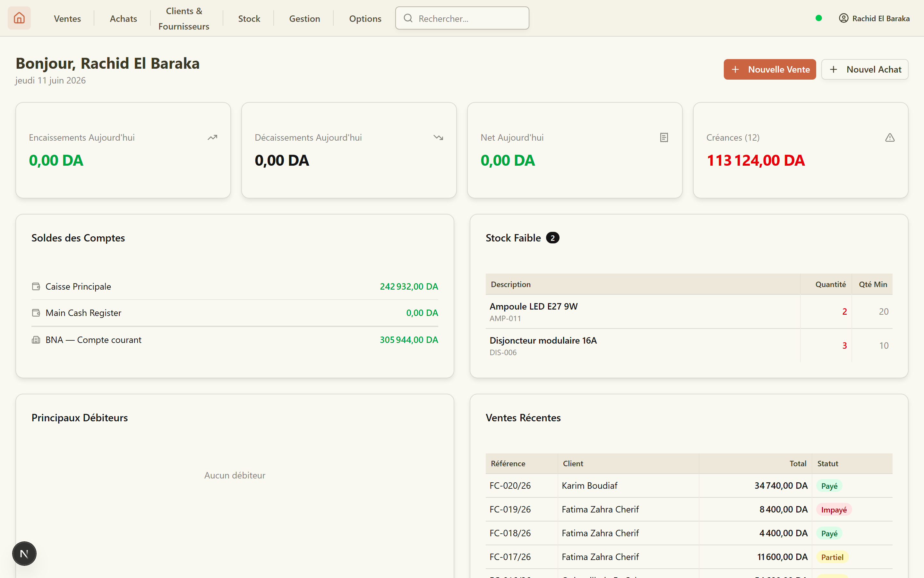Create a Nouvelle Vente
924x578 pixels.
point(770,70)
